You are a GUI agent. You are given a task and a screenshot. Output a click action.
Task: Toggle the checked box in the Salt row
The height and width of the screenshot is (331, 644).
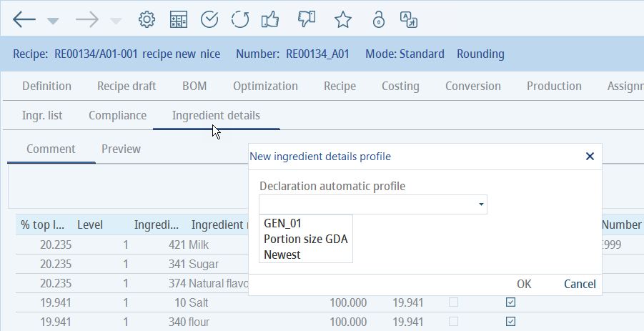tap(510, 302)
